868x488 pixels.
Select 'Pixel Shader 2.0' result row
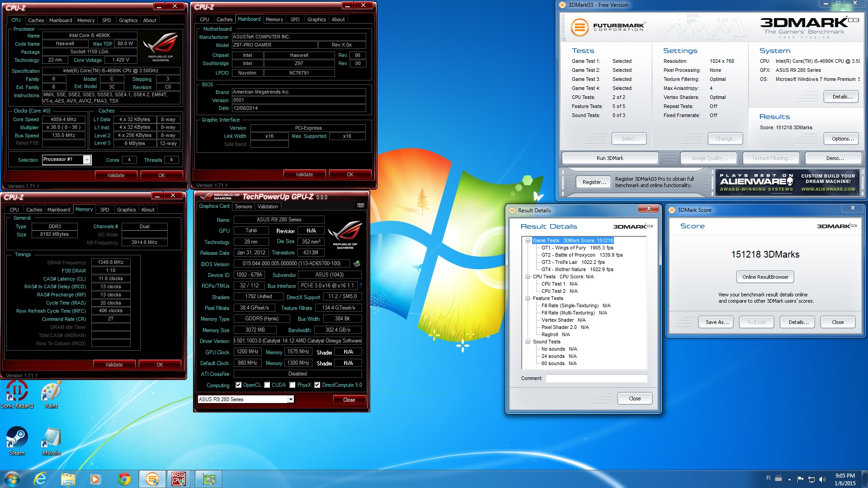[565, 327]
